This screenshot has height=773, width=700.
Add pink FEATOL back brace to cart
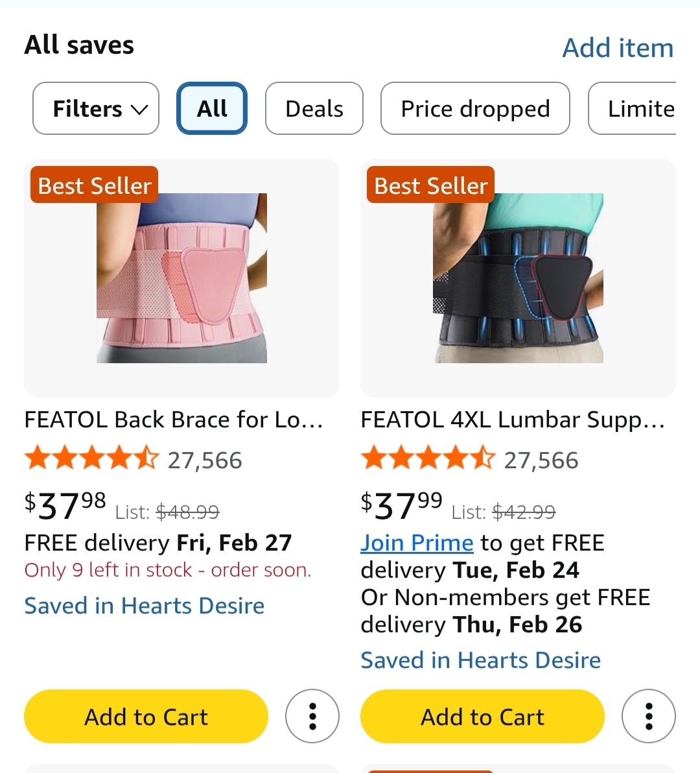[146, 717]
